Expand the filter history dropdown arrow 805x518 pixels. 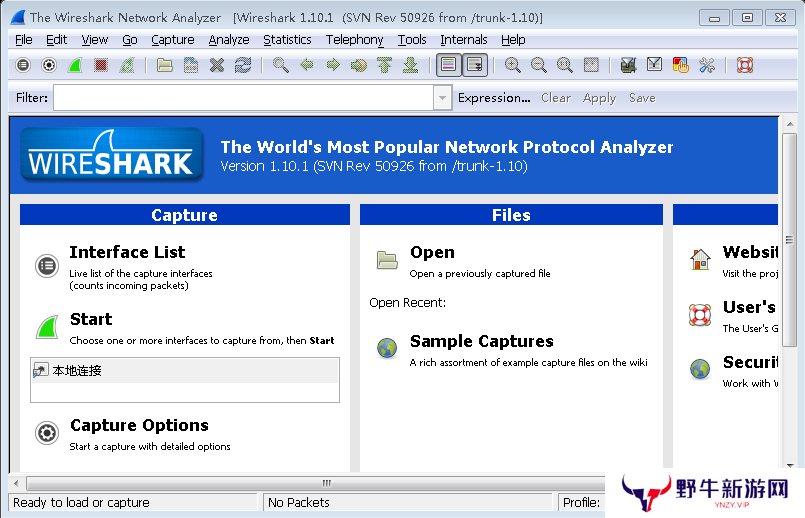click(x=442, y=98)
